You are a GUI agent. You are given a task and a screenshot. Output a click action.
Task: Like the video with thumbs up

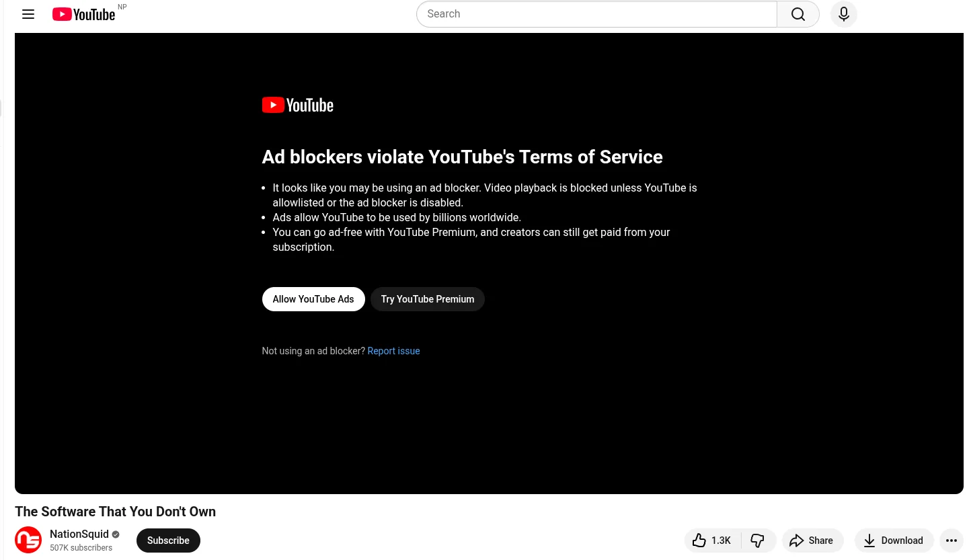coord(713,541)
